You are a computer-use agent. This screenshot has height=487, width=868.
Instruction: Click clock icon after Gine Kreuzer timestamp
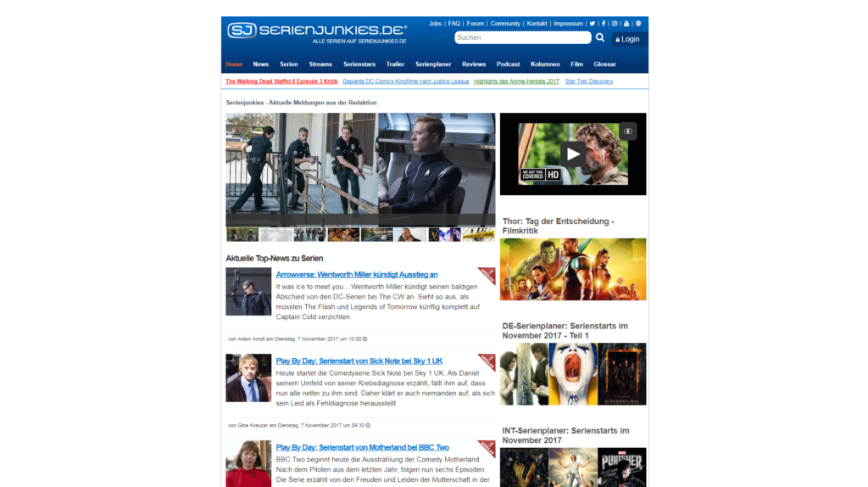point(368,426)
